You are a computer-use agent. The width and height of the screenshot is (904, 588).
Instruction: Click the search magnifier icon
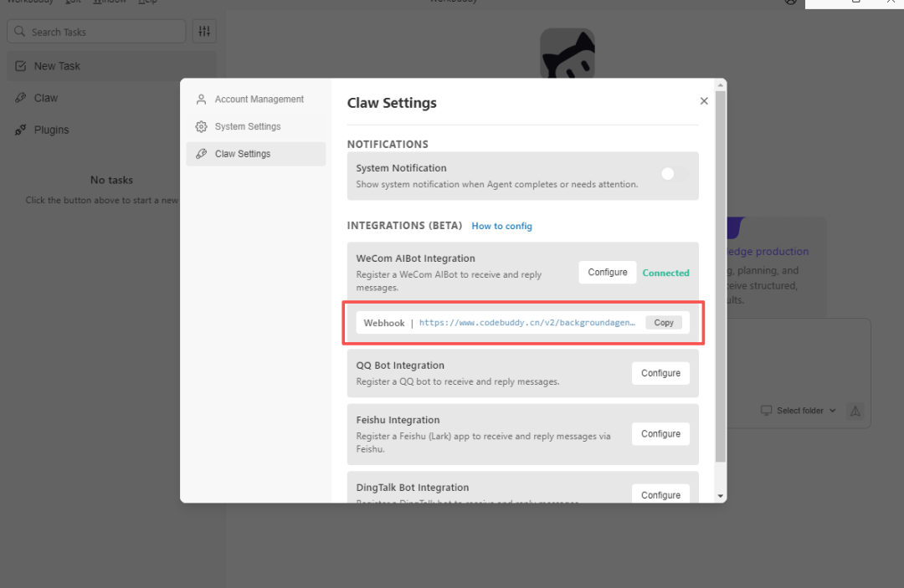point(19,31)
